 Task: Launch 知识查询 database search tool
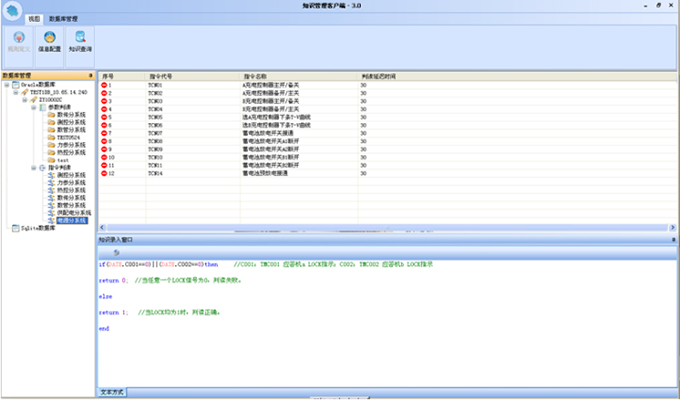[80, 42]
